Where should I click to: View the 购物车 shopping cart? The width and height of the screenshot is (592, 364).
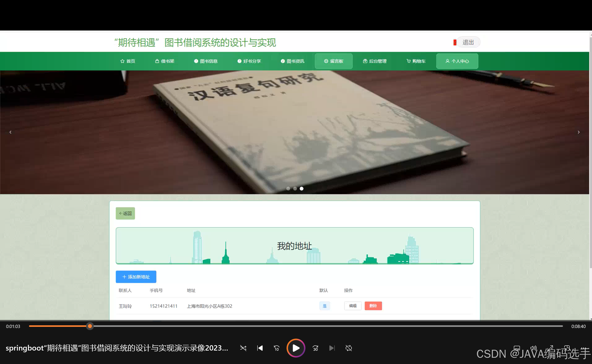coord(416,61)
